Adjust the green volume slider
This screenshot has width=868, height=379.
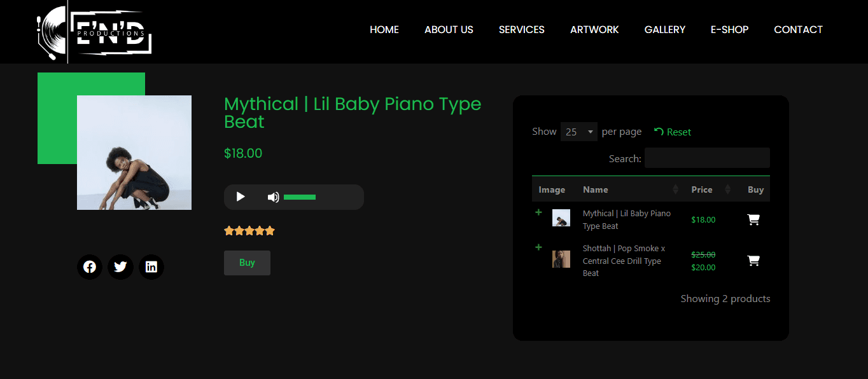click(x=300, y=197)
